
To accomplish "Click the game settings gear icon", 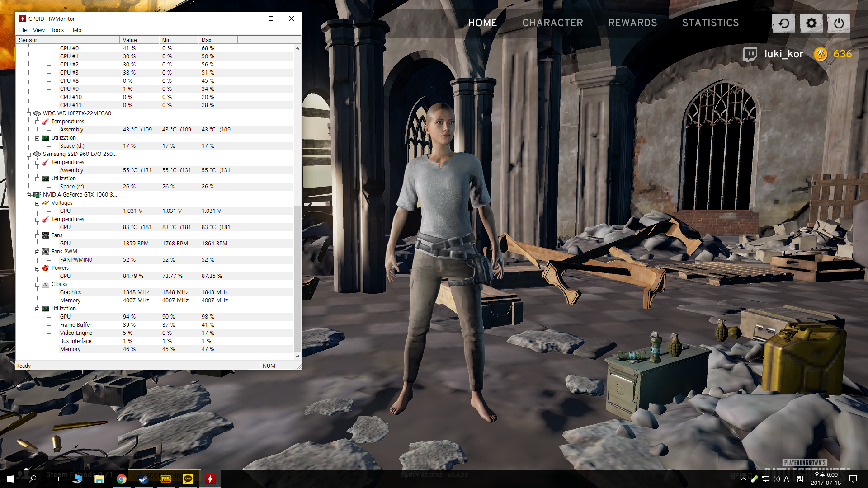I will [x=811, y=23].
